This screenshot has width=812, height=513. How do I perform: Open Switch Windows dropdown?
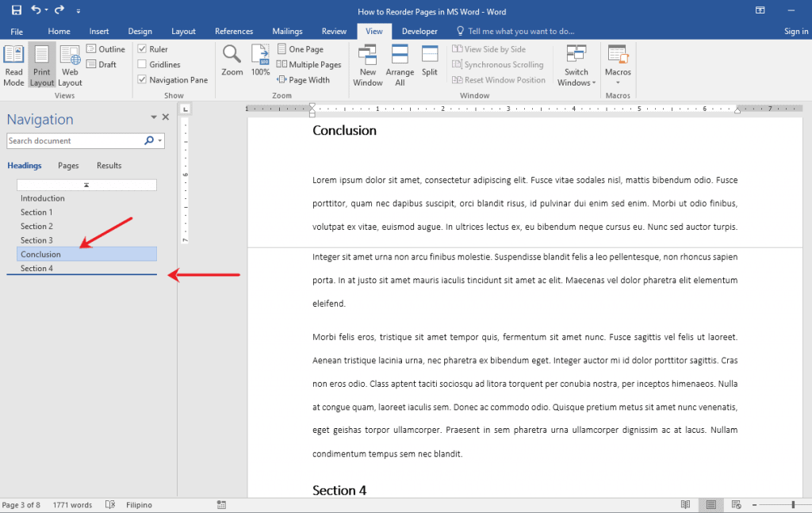[x=576, y=66]
